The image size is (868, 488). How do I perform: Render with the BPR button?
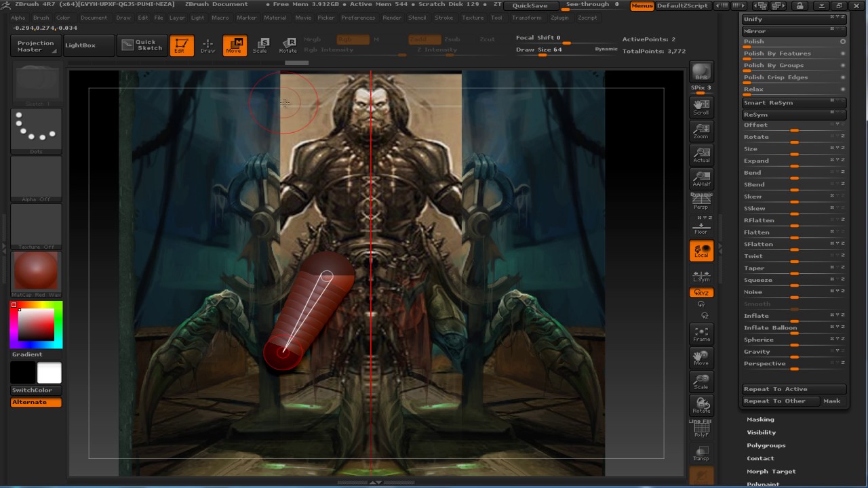pos(701,72)
